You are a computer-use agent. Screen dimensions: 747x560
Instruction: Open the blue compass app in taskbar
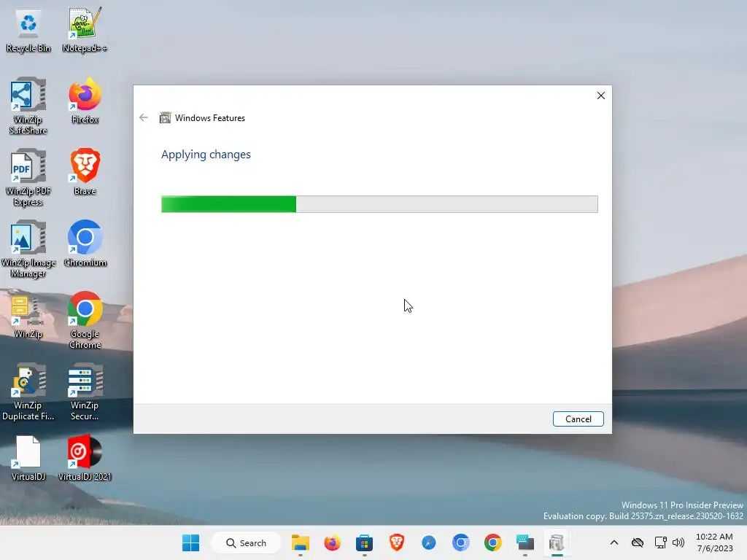pyautogui.click(x=428, y=542)
